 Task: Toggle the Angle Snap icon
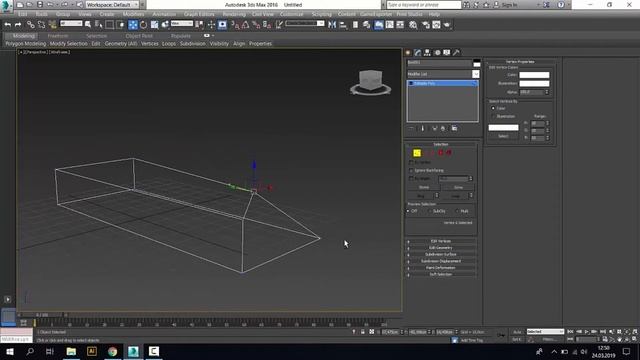245,25
